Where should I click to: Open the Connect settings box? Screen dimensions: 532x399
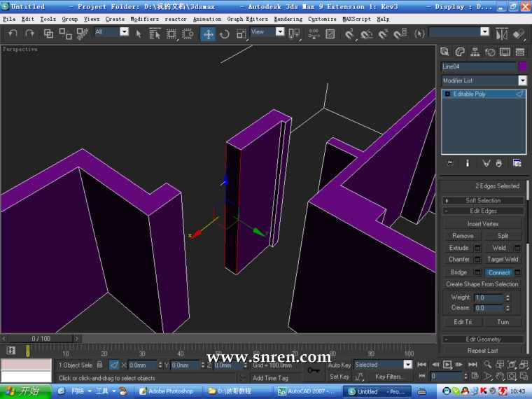(518, 272)
